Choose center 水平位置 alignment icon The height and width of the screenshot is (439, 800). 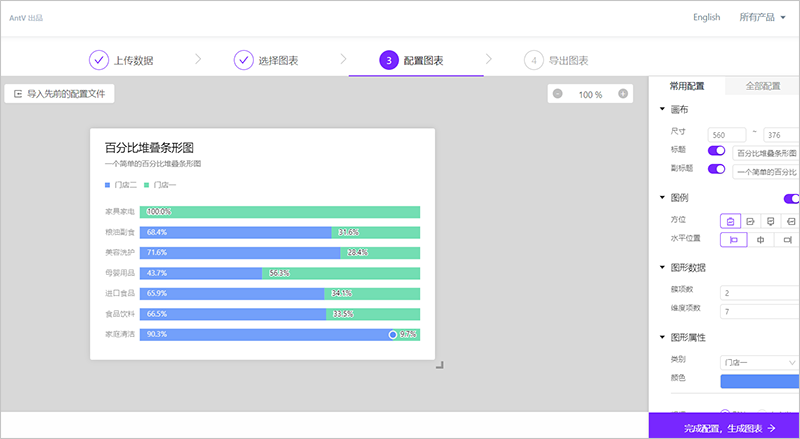click(x=761, y=240)
